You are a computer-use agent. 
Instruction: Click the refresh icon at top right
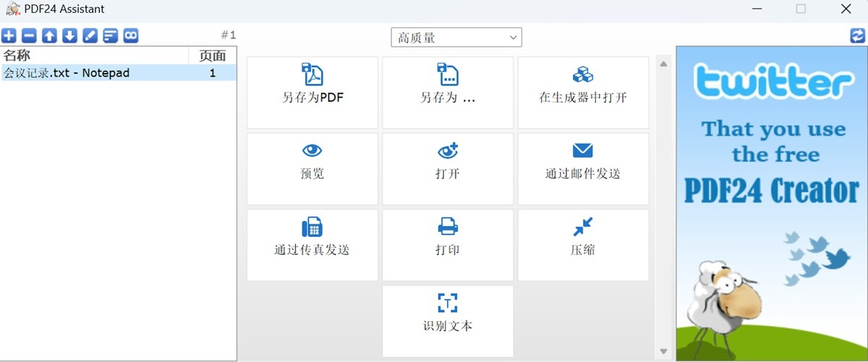tap(857, 35)
